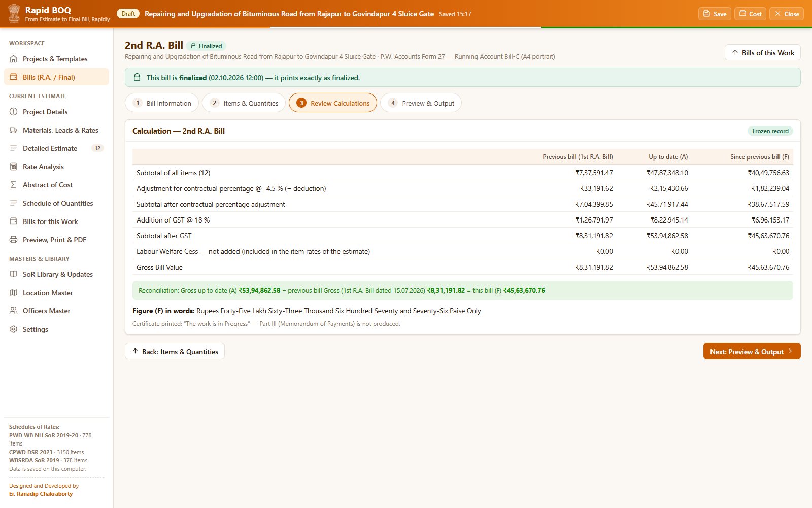The width and height of the screenshot is (812, 508).
Task: Click the Gross Bill Value row label
Action: point(159,267)
